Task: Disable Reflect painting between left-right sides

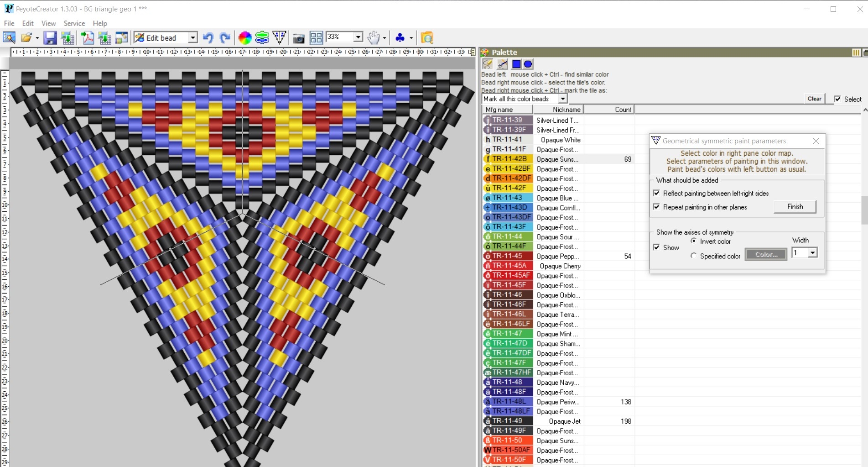Action: 657,193
